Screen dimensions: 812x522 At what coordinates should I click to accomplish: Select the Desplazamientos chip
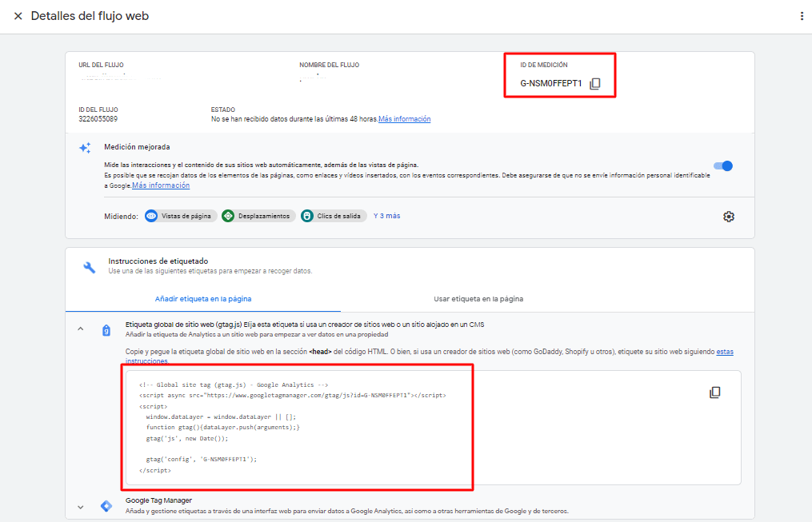258,216
